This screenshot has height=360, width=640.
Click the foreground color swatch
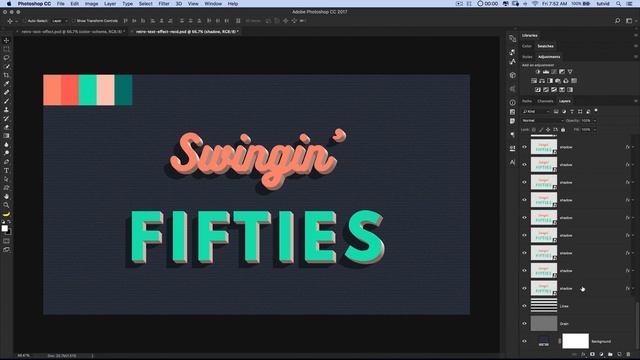click(4, 228)
